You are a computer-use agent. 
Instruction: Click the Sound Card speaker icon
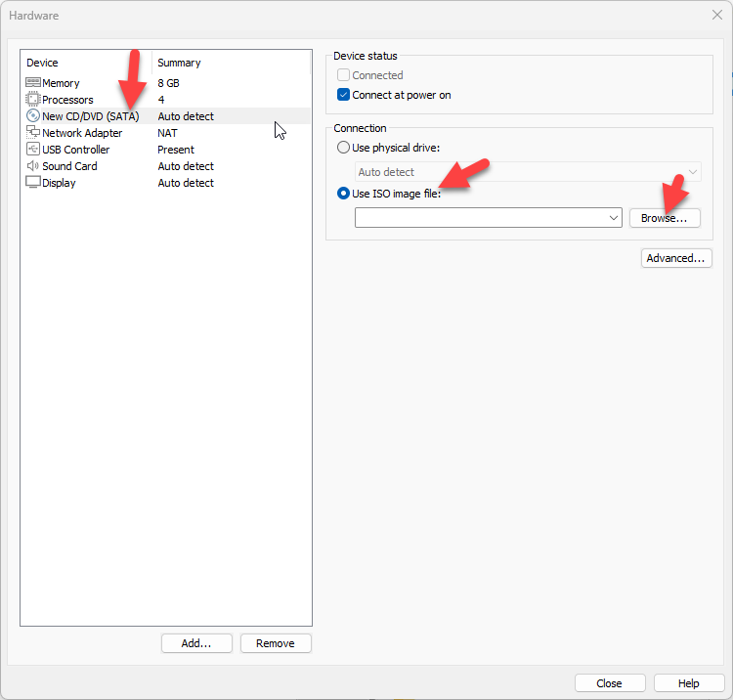[33, 166]
